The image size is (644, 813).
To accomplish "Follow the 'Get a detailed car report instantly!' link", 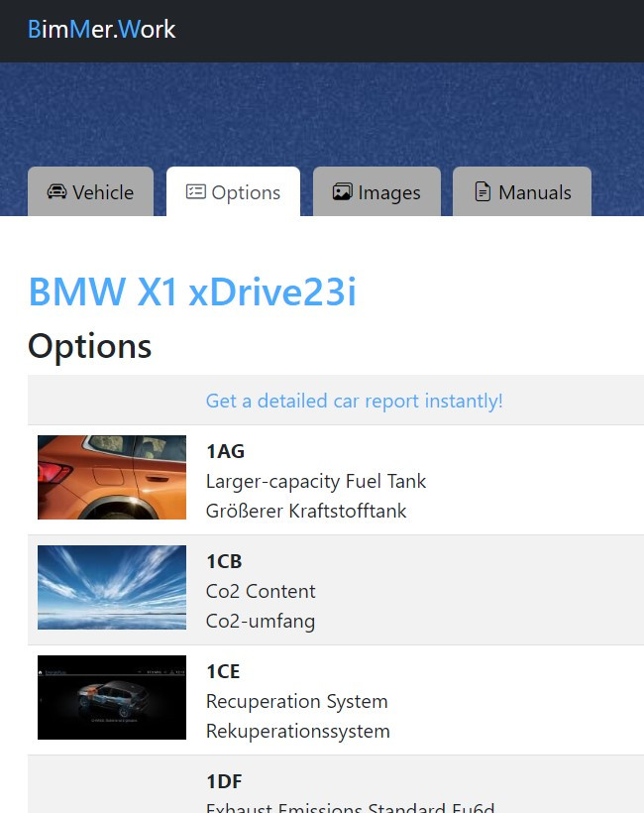I will tap(355, 401).
